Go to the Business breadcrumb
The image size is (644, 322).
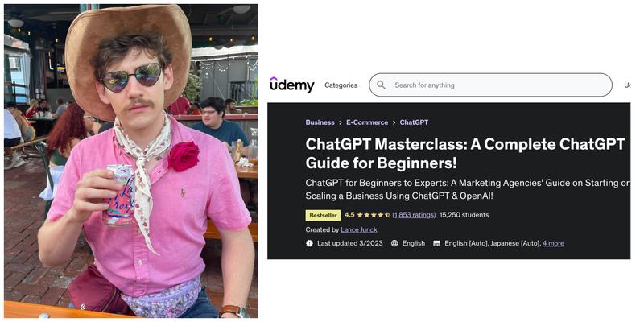coord(320,122)
